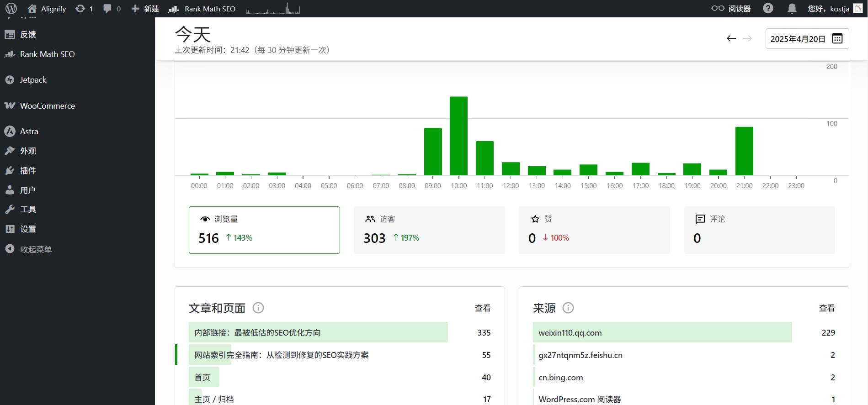Click the 外观 paintbrush icon
The width and height of the screenshot is (868, 405).
point(10,151)
